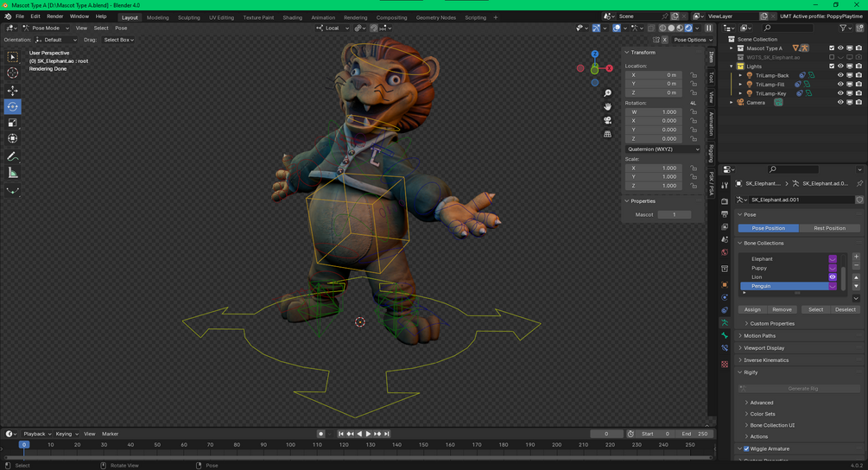
Task: Jump to the timeline start frame
Action: 341,434
